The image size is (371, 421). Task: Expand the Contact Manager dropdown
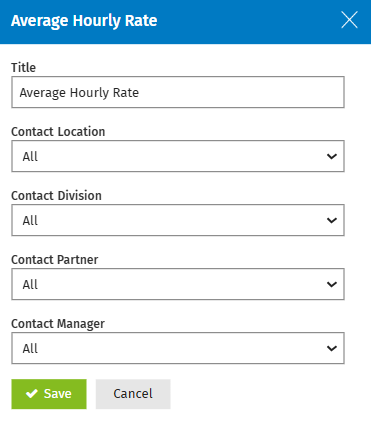tap(178, 348)
